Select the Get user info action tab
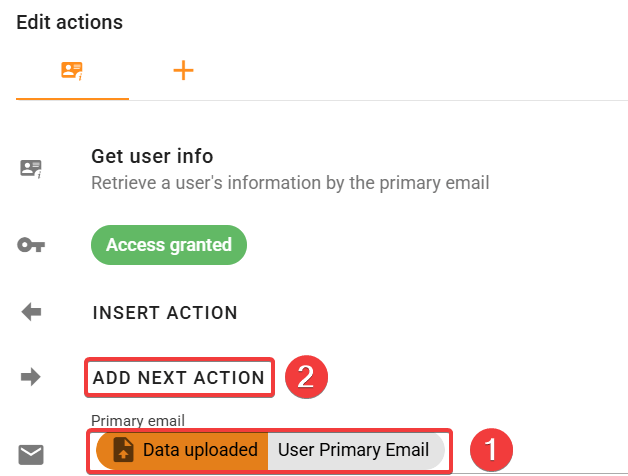This screenshot has width=628, height=476. click(72, 71)
